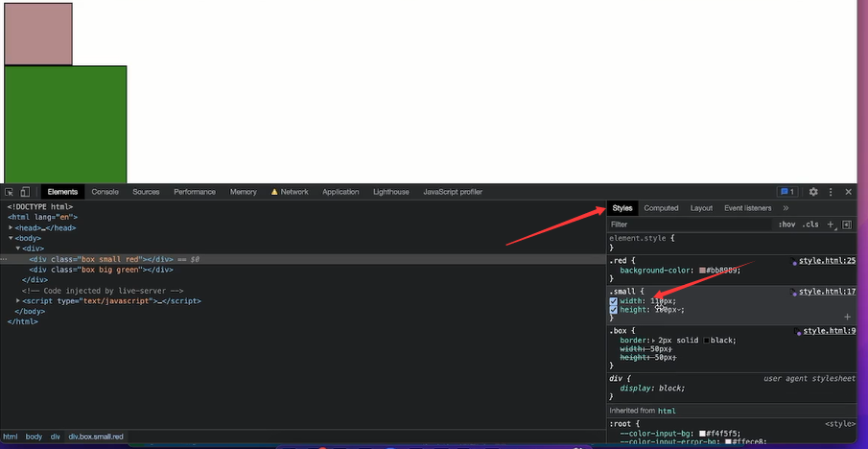Switch to the Console tab
This screenshot has height=449, width=868.
tap(106, 192)
